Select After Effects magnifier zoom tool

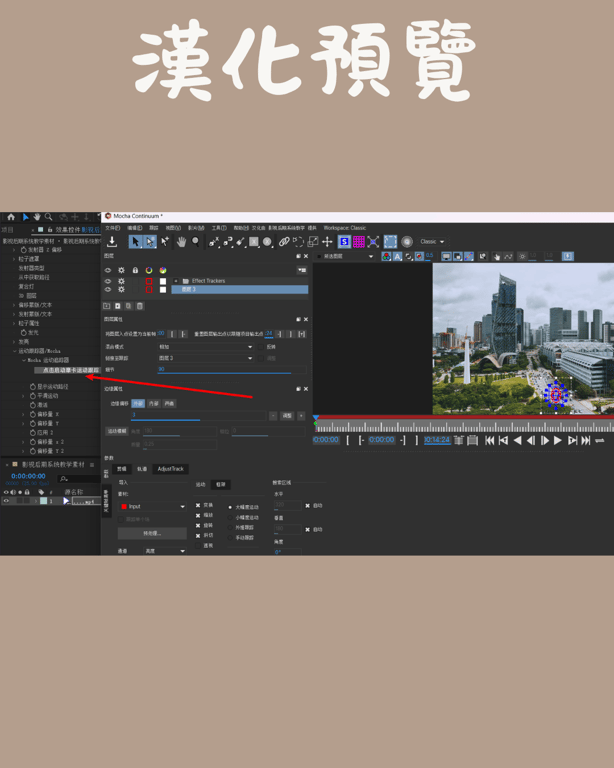(48, 217)
